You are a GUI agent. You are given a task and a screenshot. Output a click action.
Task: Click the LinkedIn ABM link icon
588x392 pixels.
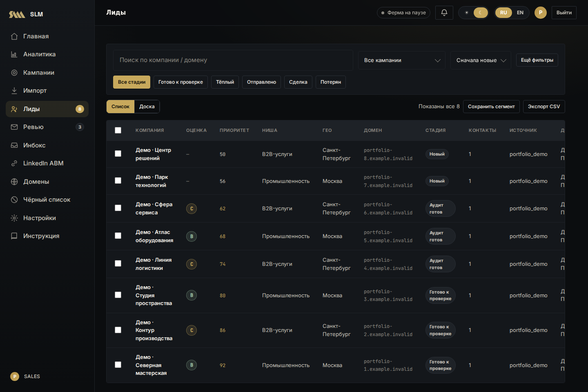14,163
